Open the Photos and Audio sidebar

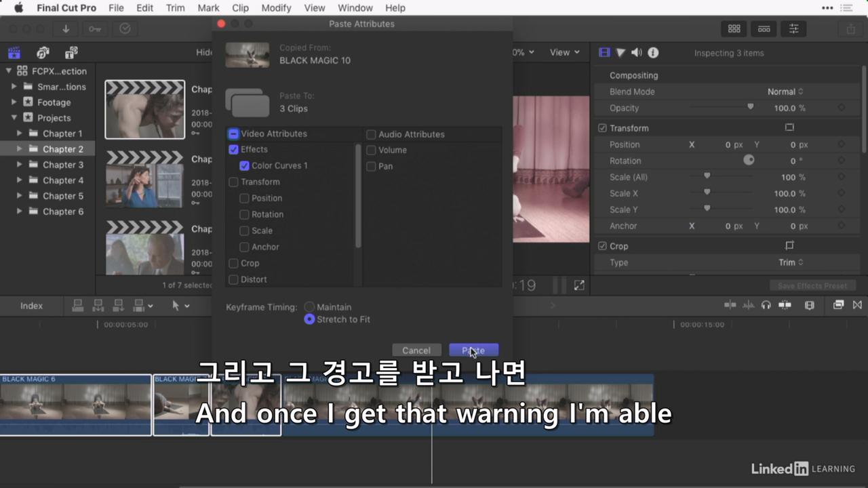(x=43, y=52)
